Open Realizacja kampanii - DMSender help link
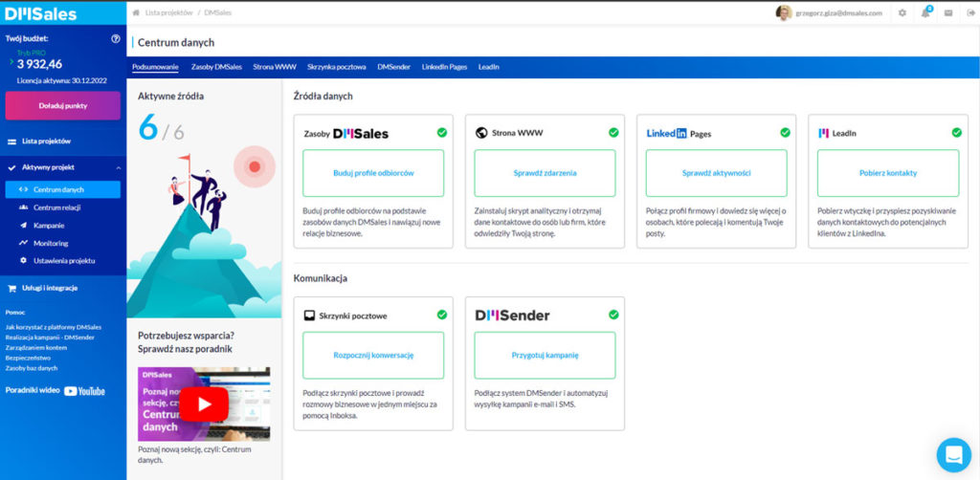This screenshot has width=980, height=480. tap(49, 338)
